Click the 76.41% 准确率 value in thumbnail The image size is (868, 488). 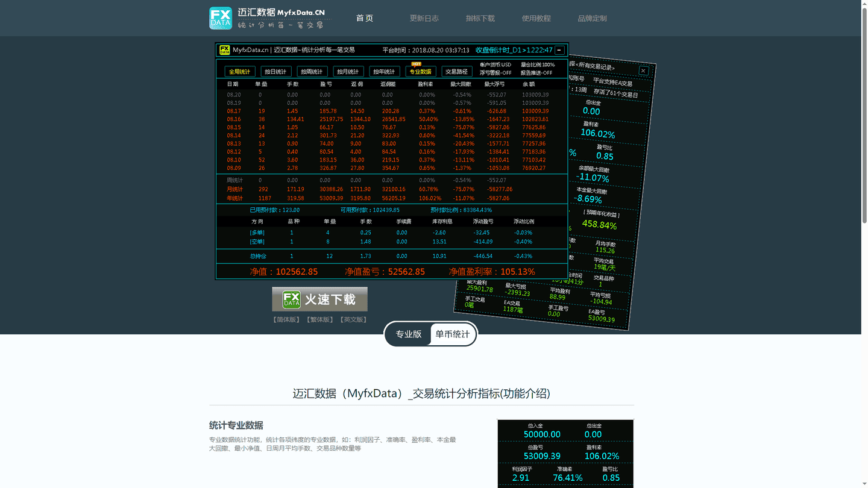567,478
